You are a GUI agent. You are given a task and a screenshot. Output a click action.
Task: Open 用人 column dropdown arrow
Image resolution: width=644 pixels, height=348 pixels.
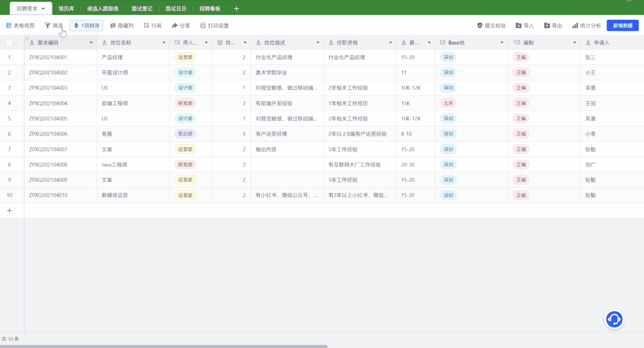(x=206, y=43)
